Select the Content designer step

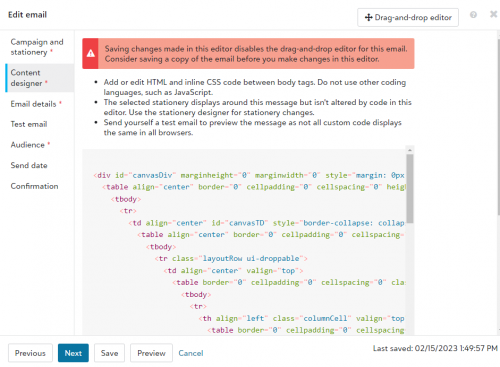pyautogui.click(x=29, y=78)
